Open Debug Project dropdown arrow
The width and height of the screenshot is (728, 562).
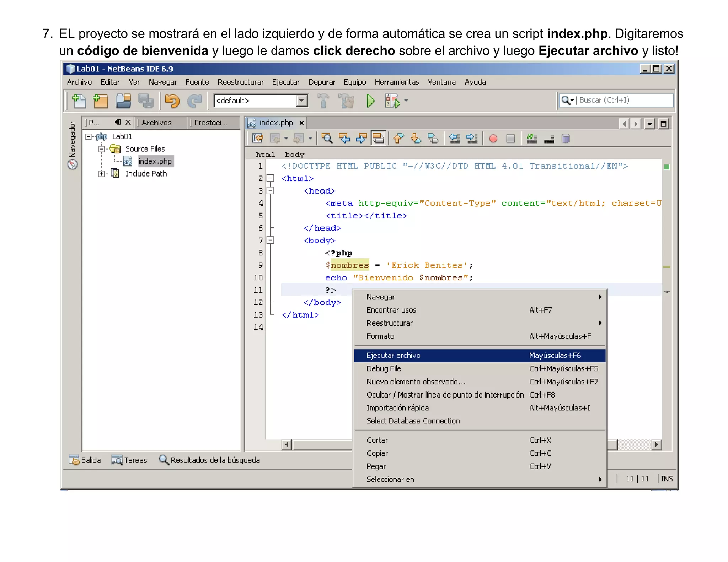[406, 101]
